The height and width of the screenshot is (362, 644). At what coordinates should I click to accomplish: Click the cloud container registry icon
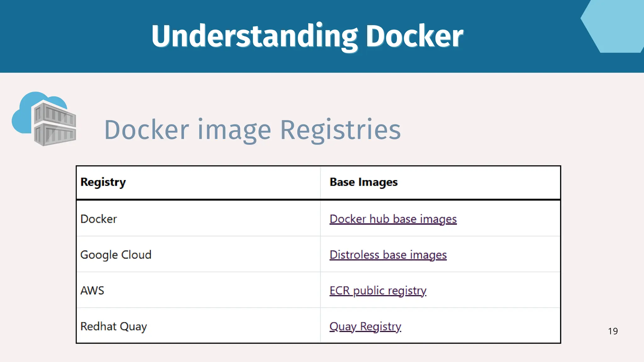[44, 119]
